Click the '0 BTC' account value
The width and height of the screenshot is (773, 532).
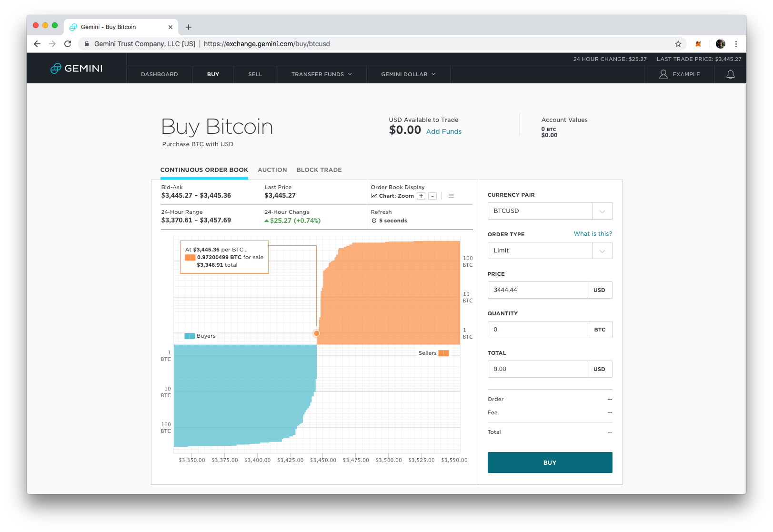point(549,129)
